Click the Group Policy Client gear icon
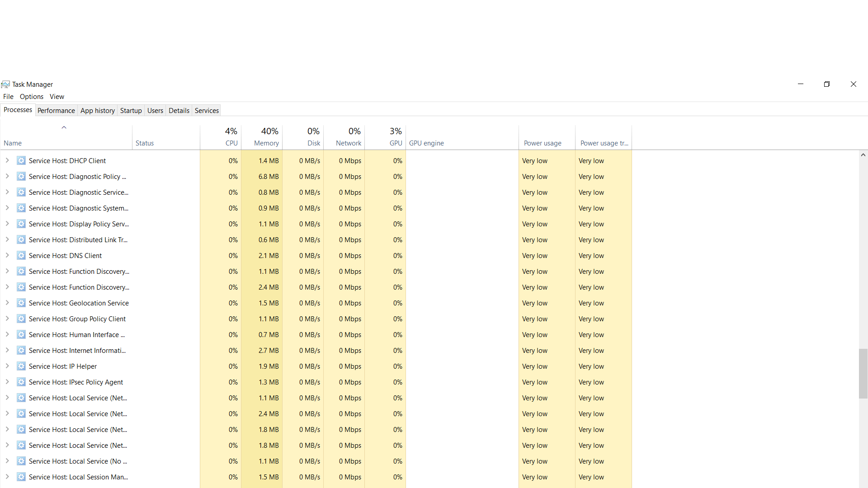The height and width of the screenshot is (488, 868). 21,319
